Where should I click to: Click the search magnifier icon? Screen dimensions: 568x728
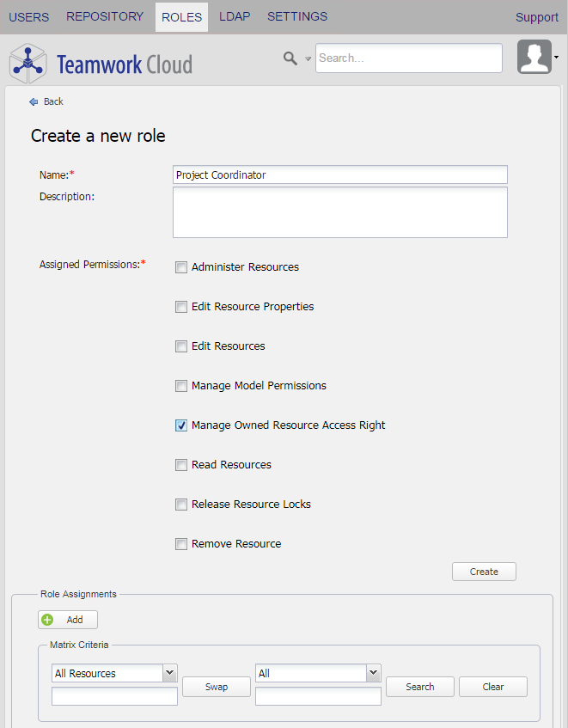pos(290,58)
